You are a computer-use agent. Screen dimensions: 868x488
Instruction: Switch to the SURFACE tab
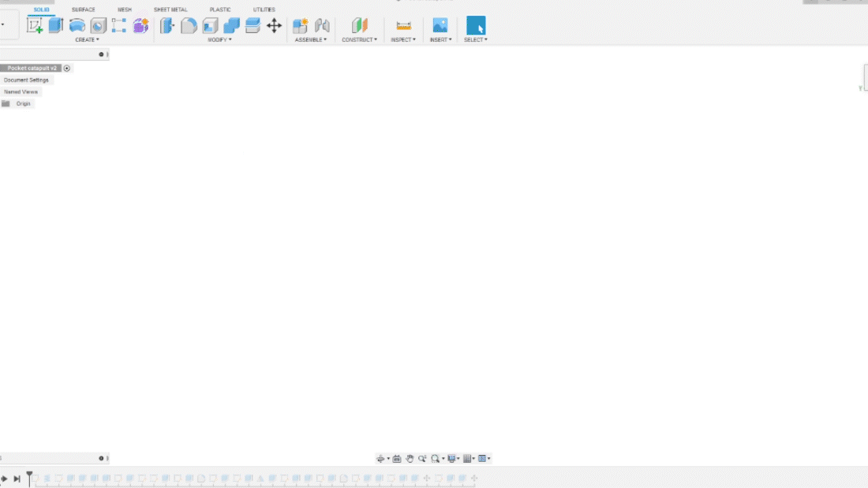coord(83,9)
